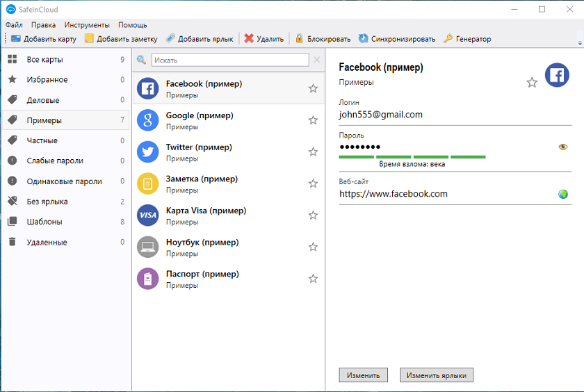The height and width of the screenshot is (392, 584).
Task: Select Шаблоны in the sidebar
Action: (x=44, y=222)
